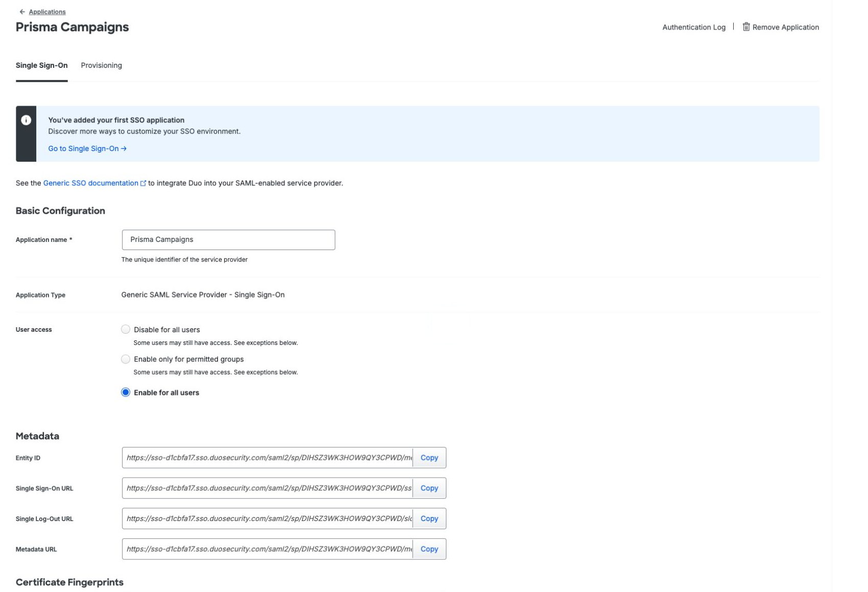
Task: Switch to the Provisioning tab
Action: 101,65
